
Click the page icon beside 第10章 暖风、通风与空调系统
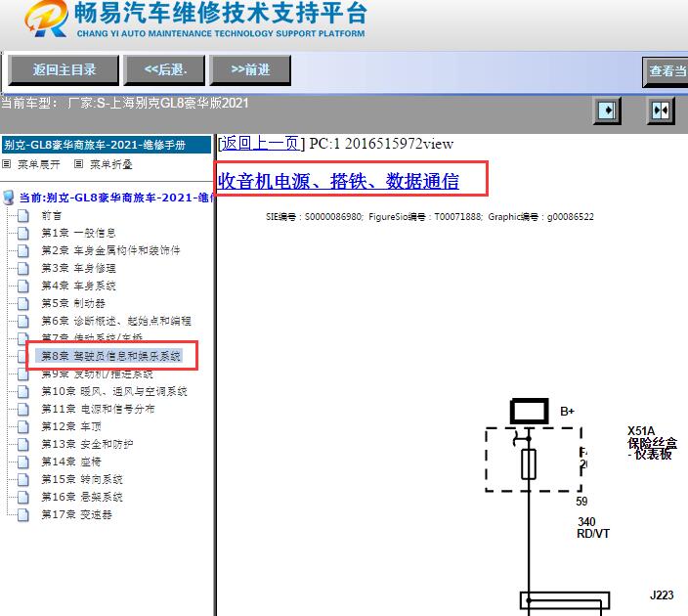point(22,391)
